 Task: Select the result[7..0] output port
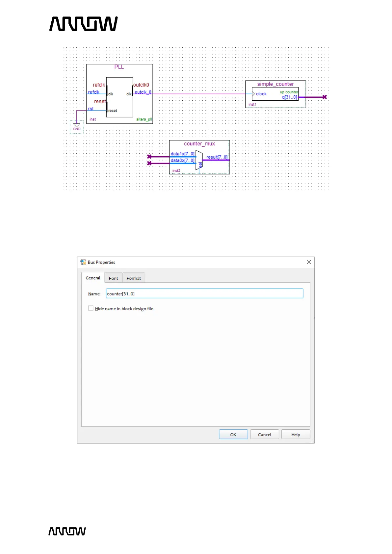click(217, 157)
